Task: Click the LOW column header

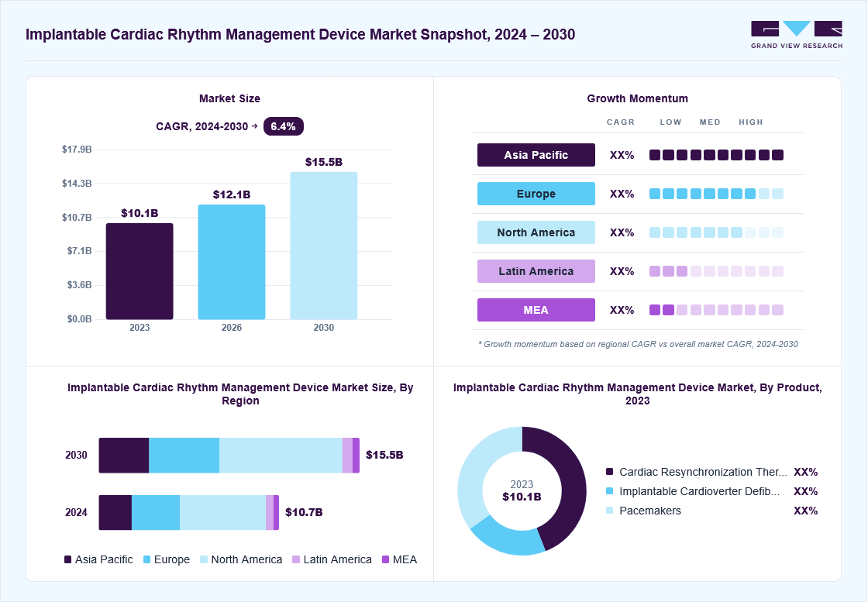Action: pos(671,122)
